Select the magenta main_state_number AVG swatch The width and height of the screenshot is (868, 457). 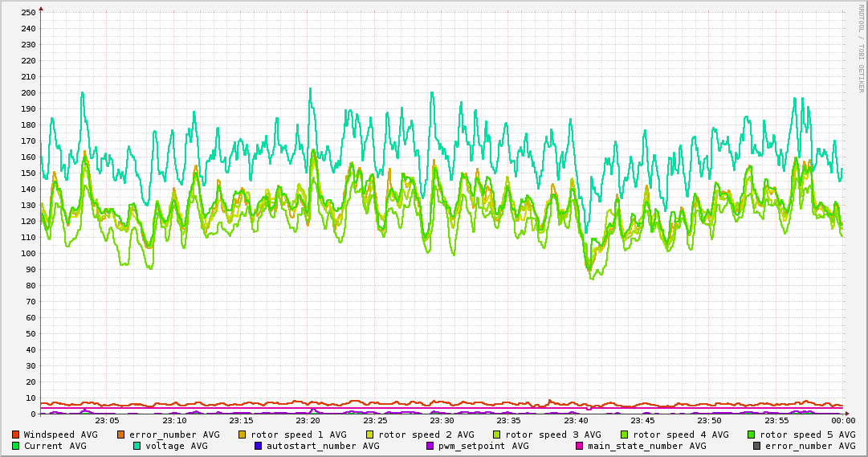tap(580, 446)
